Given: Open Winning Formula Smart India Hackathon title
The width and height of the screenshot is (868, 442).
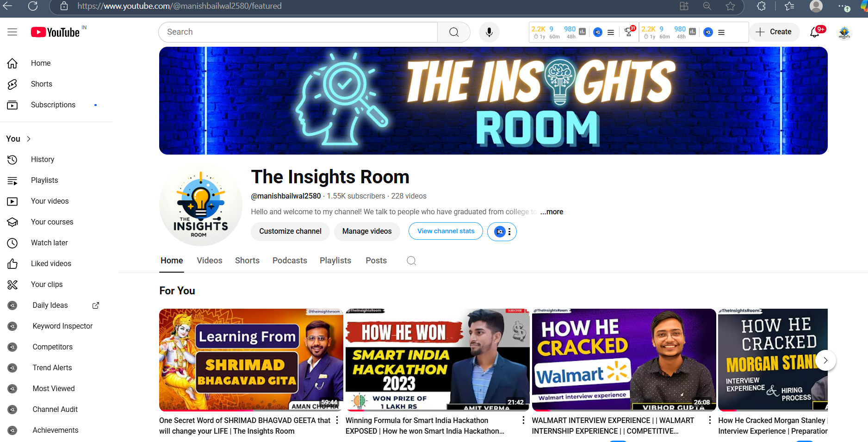Looking at the screenshot, I should click(x=425, y=426).
